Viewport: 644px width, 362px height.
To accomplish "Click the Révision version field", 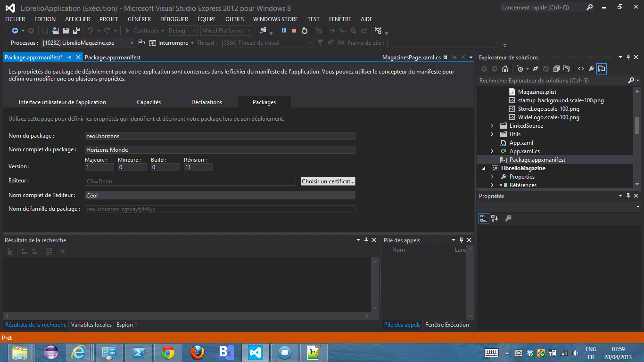I will pos(198,167).
